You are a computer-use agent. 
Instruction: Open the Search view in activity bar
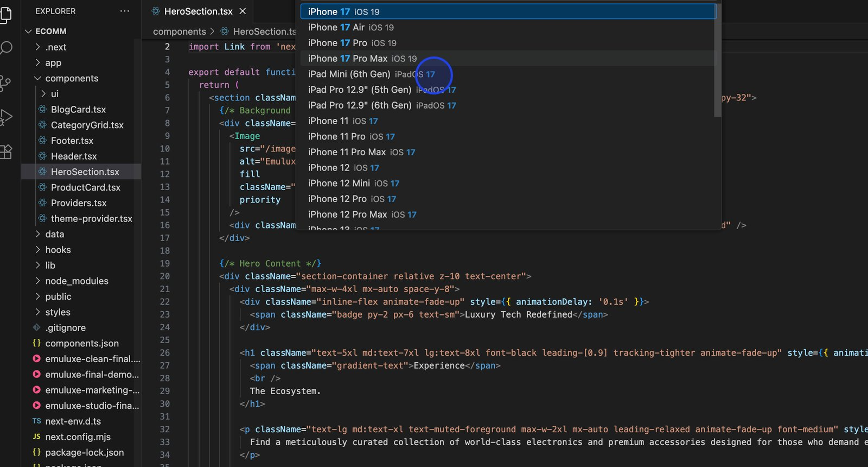pos(6,48)
